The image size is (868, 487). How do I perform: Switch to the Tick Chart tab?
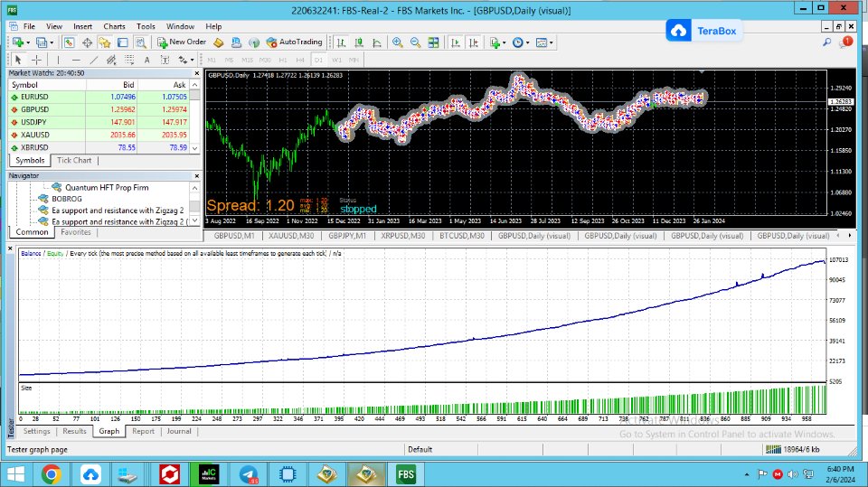coord(74,161)
